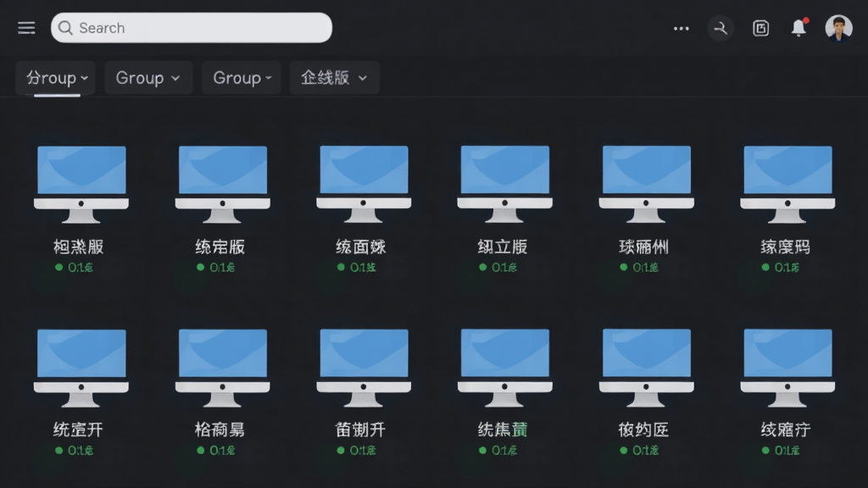This screenshot has width=868, height=488.
Task: Open notifications via the bell icon
Action: [798, 28]
